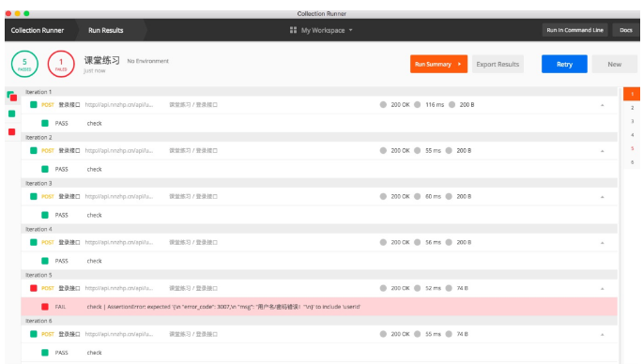The image size is (643, 364).
Task: Click green status square of Iteration 4 request
Action: [34, 242]
